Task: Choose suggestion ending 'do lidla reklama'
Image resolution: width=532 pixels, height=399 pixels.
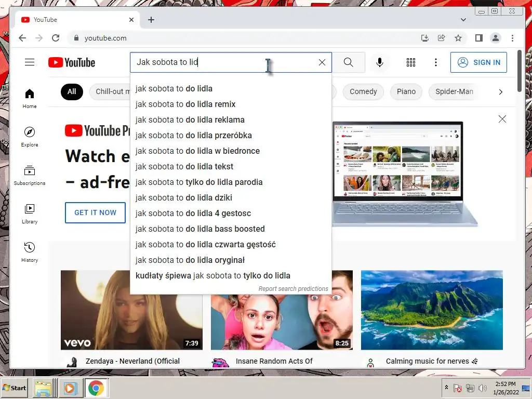Action: pos(231,120)
